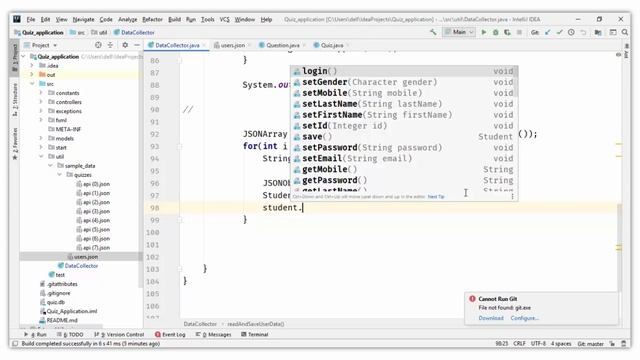The height and width of the screenshot is (360, 640).
Task: Open the Favorites tool window sidebar tab
Action: tap(15, 144)
